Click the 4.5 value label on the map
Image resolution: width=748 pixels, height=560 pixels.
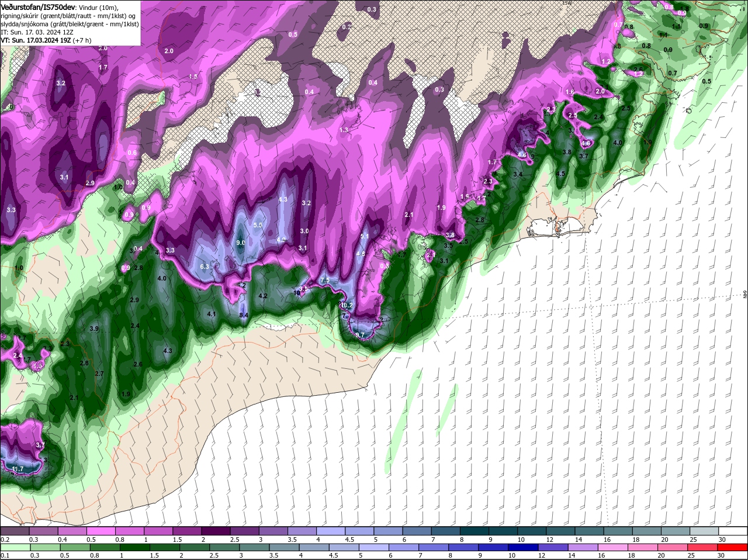560,174
